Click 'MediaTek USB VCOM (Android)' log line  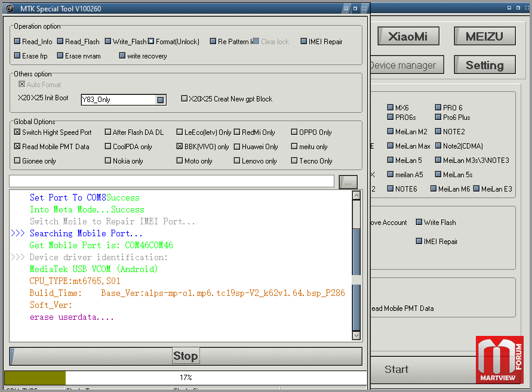pyautogui.click(x=94, y=269)
